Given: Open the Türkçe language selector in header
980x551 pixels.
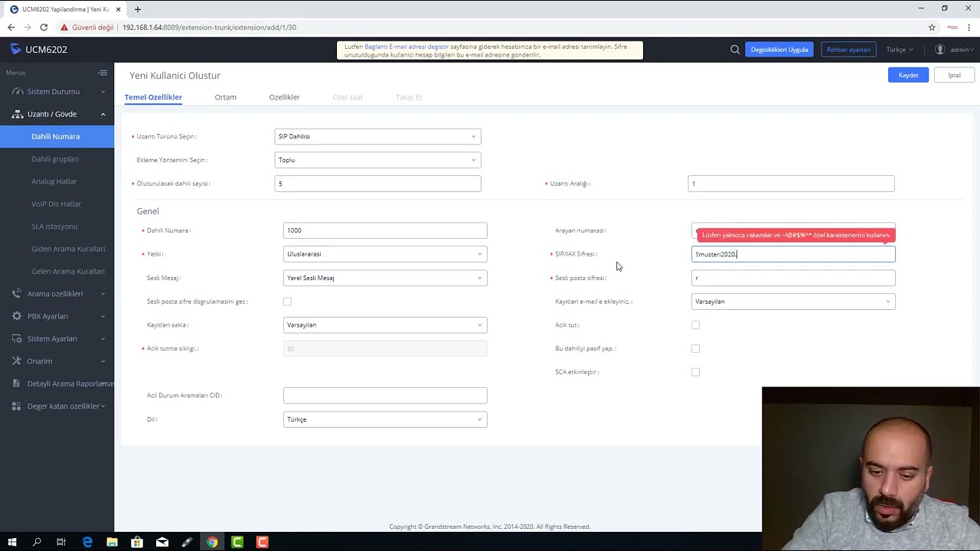Looking at the screenshot, I should coord(900,50).
